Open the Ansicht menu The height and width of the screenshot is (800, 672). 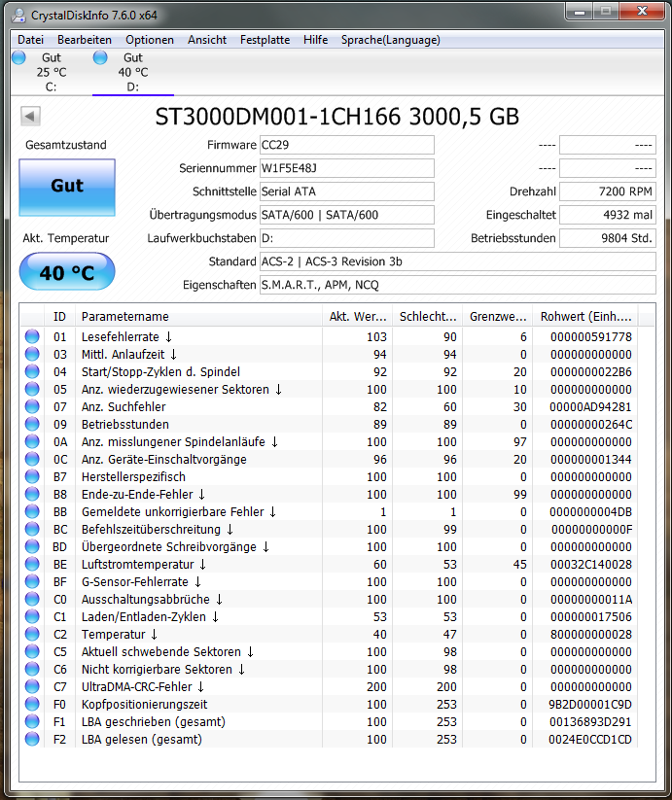coord(206,40)
